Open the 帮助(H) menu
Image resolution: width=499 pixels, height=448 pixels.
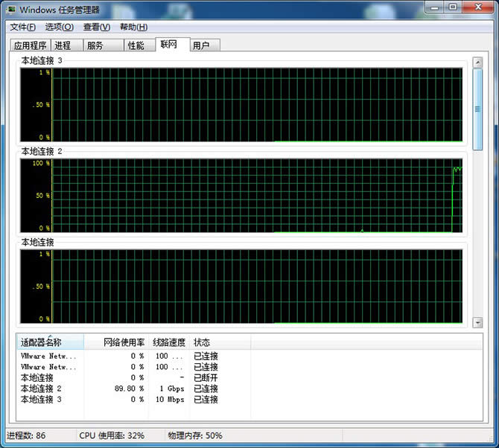click(x=133, y=27)
